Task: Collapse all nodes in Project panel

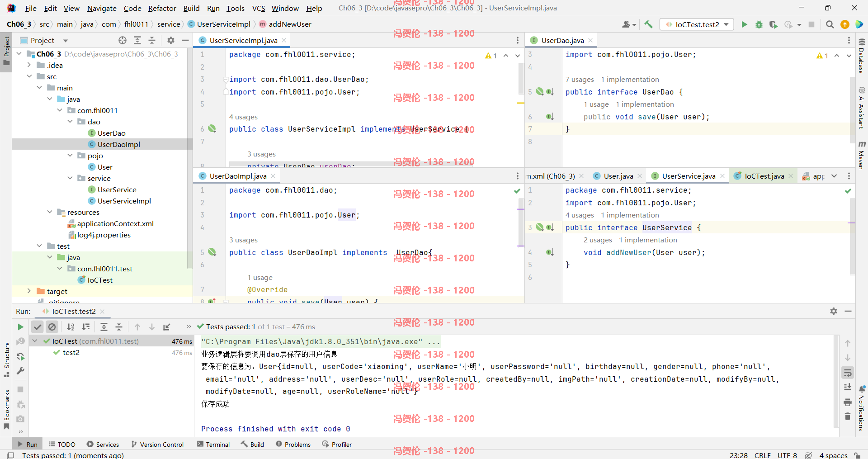Action: tap(152, 40)
